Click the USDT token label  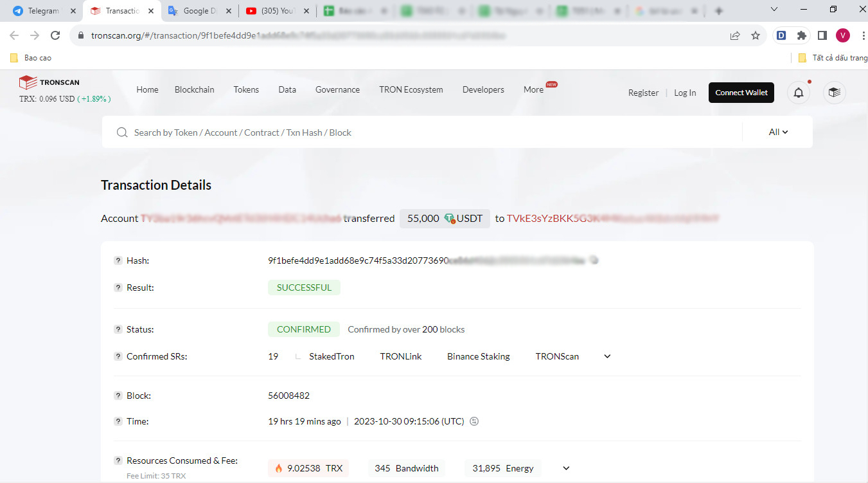470,219
